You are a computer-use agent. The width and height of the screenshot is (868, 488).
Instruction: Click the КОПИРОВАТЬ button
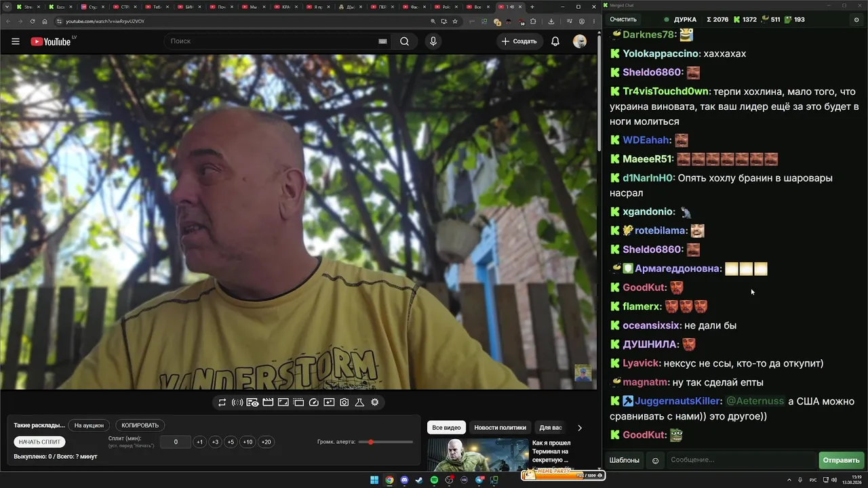click(140, 426)
